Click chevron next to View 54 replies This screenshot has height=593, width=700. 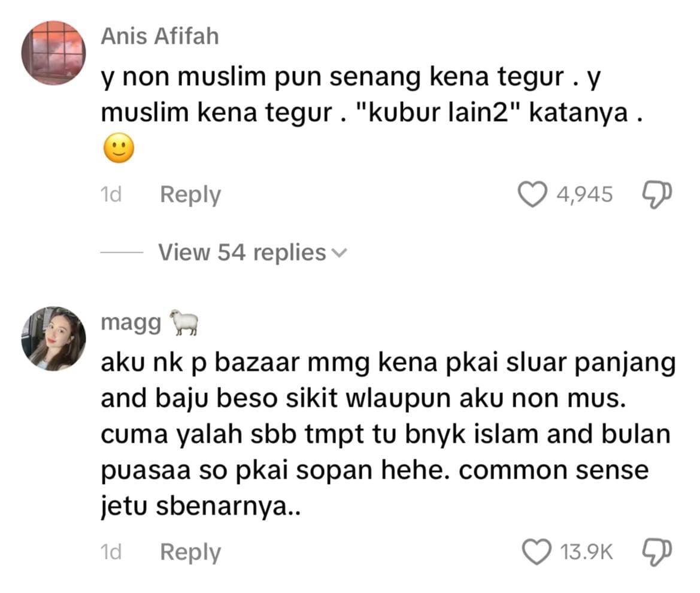[x=340, y=253]
